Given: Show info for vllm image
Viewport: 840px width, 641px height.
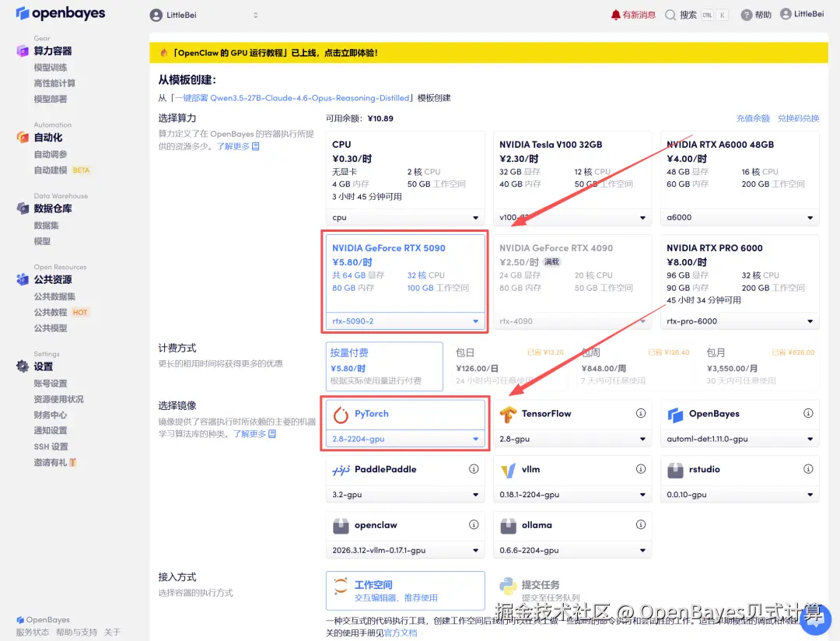Looking at the screenshot, I should [x=641, y=469].
